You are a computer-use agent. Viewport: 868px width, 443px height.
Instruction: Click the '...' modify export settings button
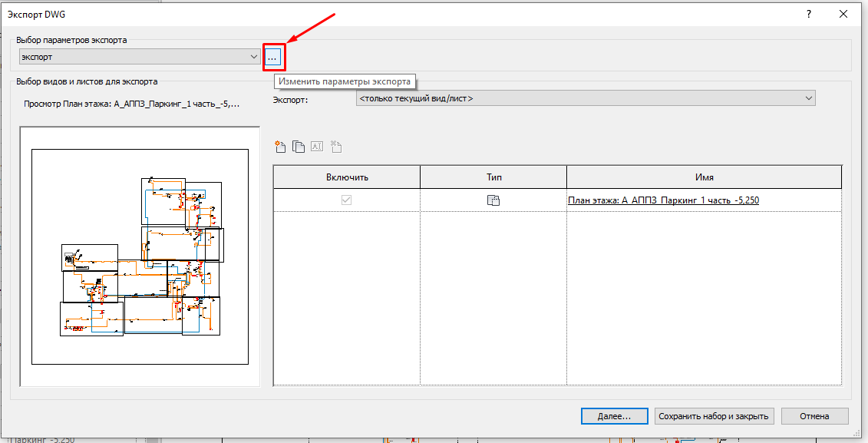point(272,58)
